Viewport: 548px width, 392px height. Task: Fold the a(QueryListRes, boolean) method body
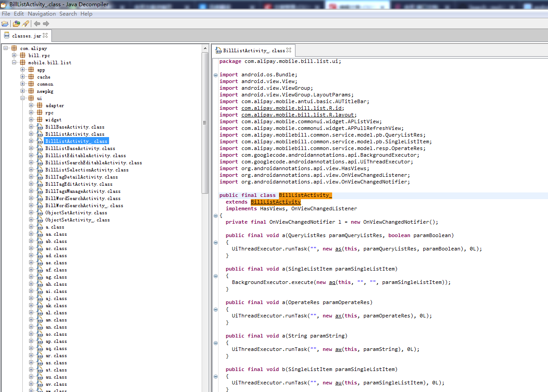pyautogui.click(x=216, y=242)
